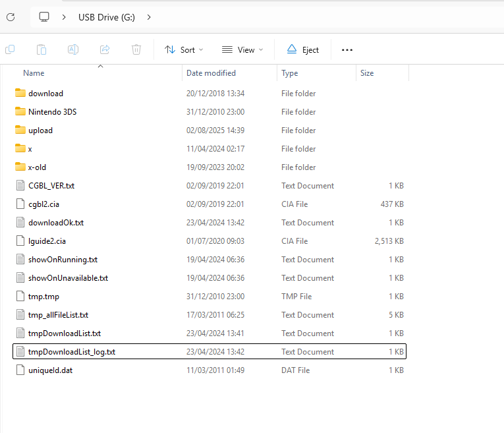Click the Rename icon in toolbar
This screenshot has height=433, width=504.
point(73,49)
